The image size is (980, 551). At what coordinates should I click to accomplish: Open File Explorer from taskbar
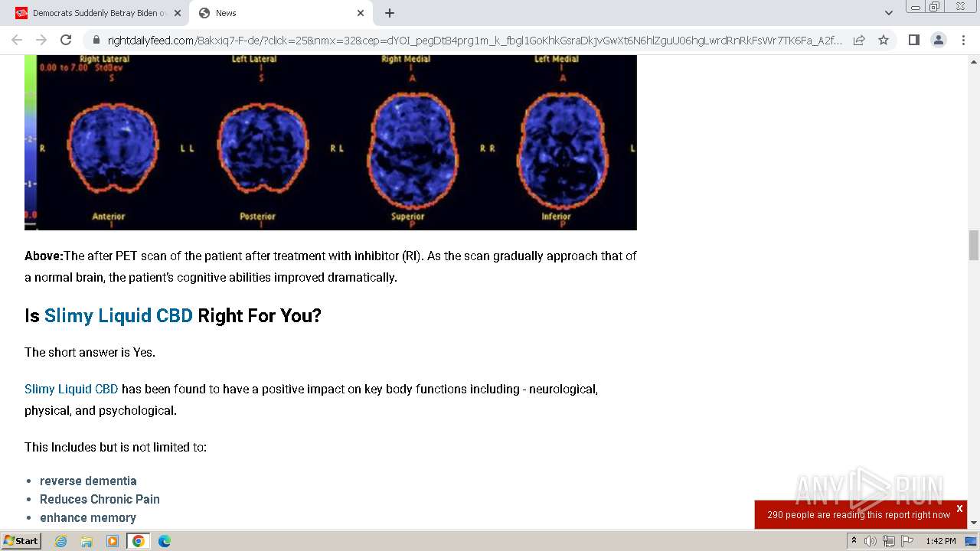tap(87, 541)
